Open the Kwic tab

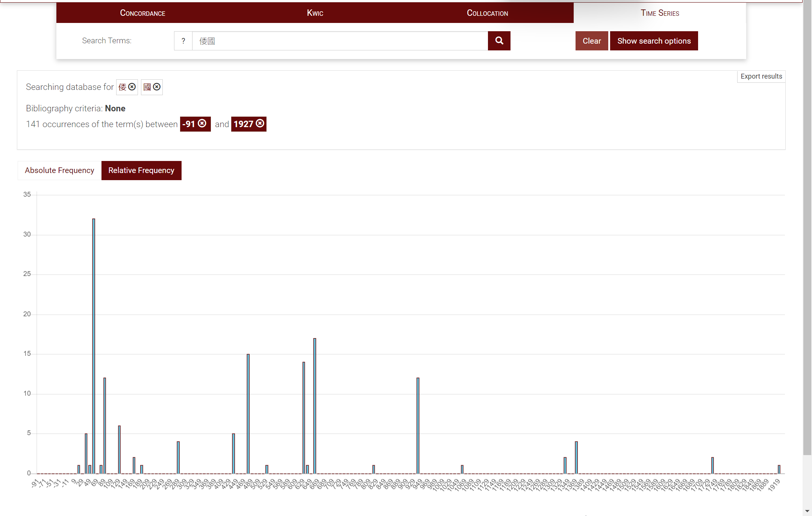(x=315, y=13)
